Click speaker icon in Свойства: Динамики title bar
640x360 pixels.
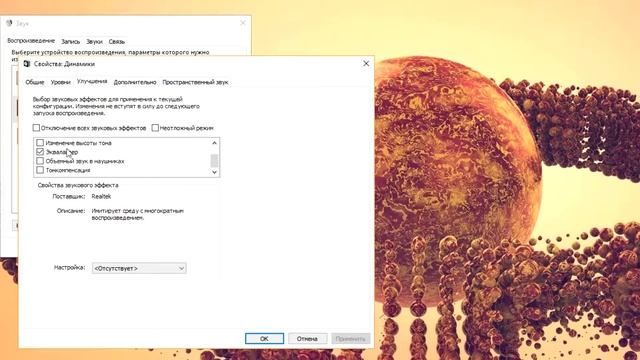point(27,64)
